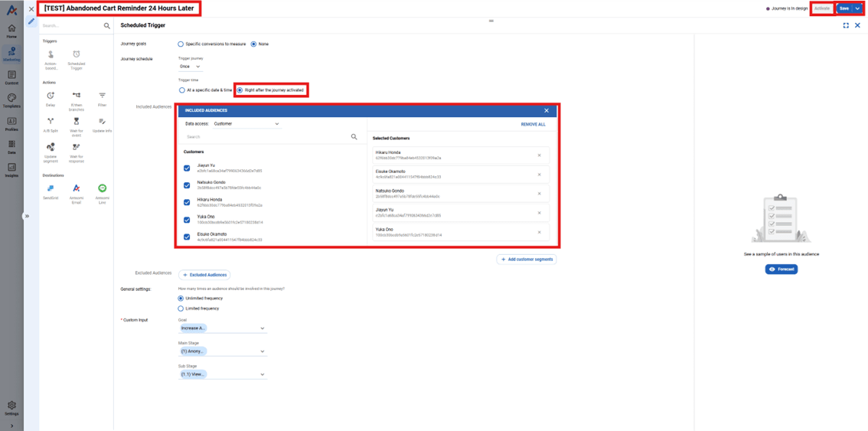
Task: Navigate to Profiles in the sidebar
Action: [x=11, y=124]
